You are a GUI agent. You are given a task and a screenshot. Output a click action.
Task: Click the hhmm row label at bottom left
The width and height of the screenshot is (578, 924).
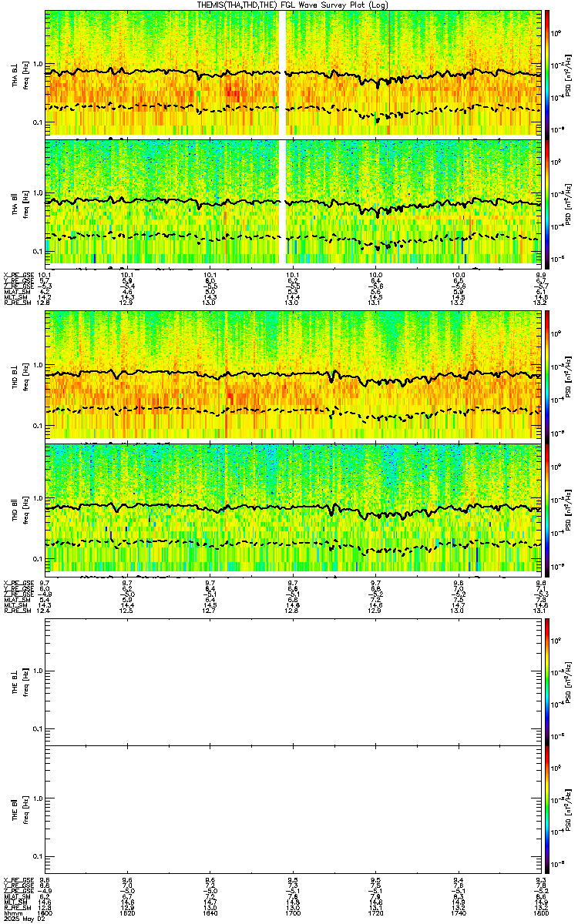12,912
